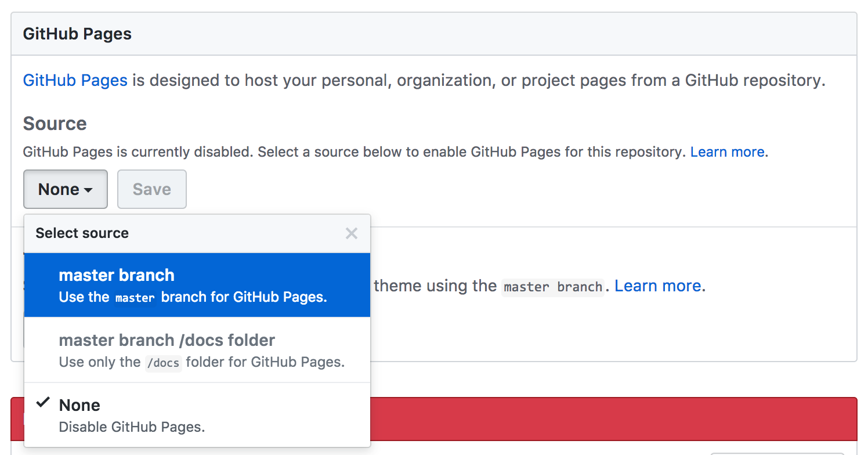The image size is (868, 455).
Task: Open the None source dropdown
Action: coord(65,189)
